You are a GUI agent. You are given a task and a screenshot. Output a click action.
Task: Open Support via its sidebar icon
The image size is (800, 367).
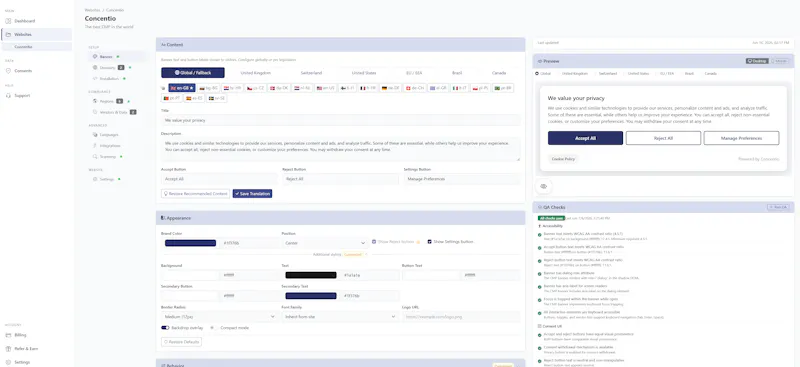click(x=8, y=95)
